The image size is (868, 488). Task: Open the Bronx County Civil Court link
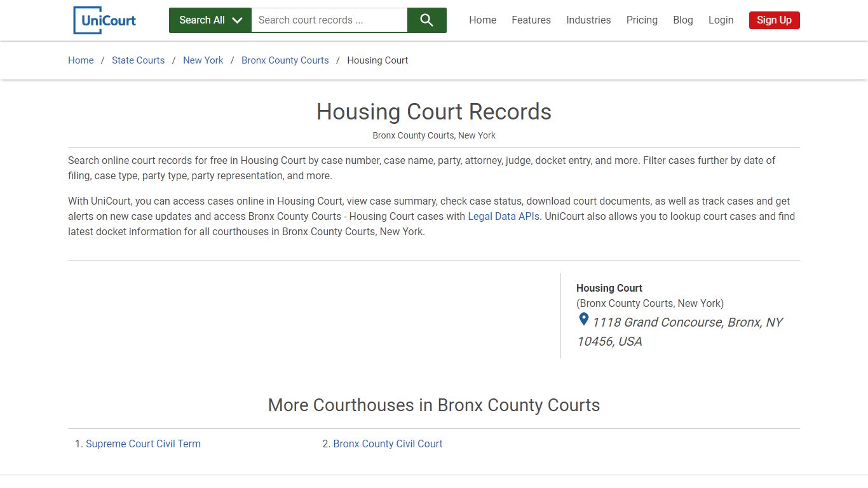[388, 444]
